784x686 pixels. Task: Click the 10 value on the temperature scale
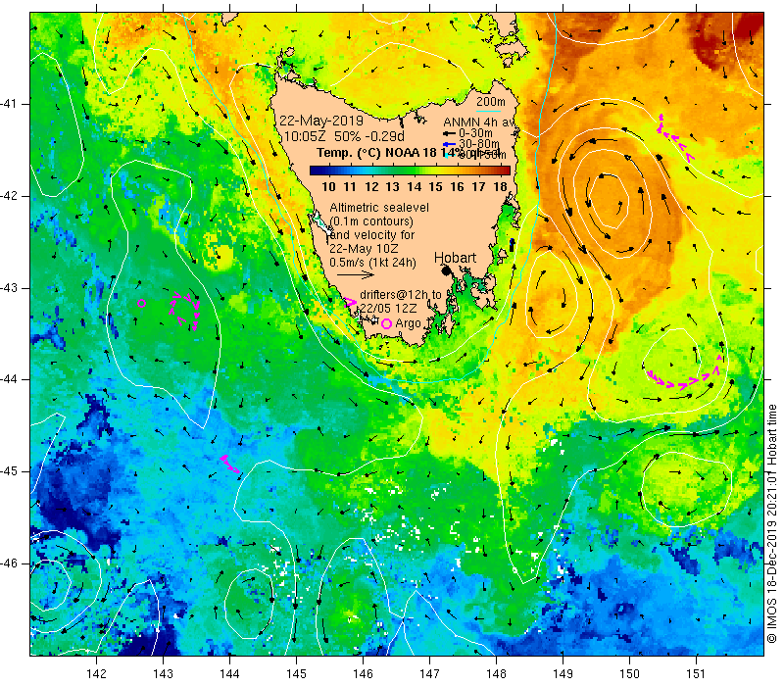pyautogui.click(x=328, y=187)
